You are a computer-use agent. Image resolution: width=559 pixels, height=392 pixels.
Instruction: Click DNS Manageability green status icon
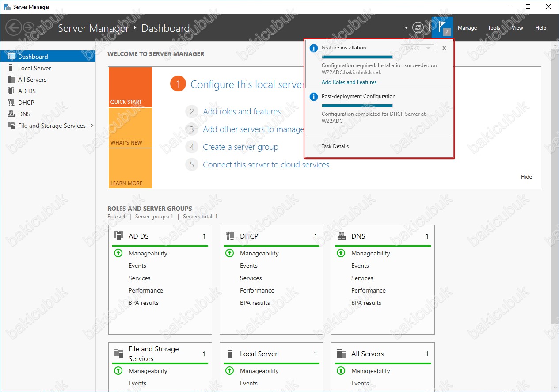click(x=341, y=253)
